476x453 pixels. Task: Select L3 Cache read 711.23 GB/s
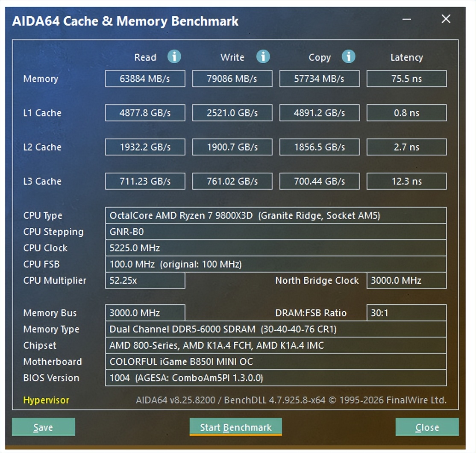click(145, 181)
